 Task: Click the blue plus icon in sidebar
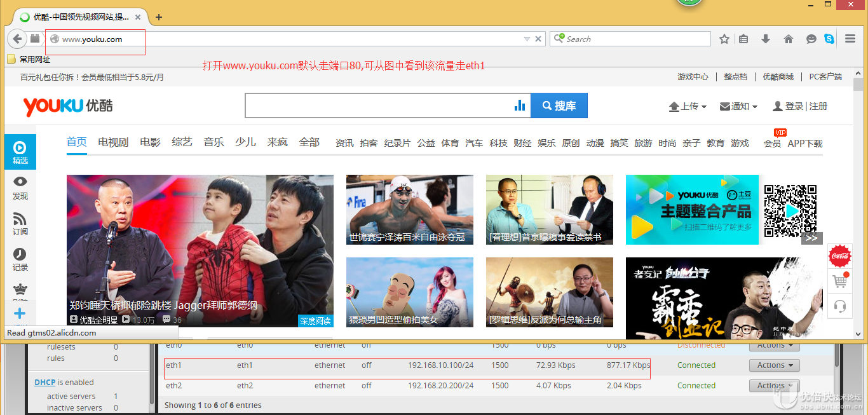click(x=20, y=313)
